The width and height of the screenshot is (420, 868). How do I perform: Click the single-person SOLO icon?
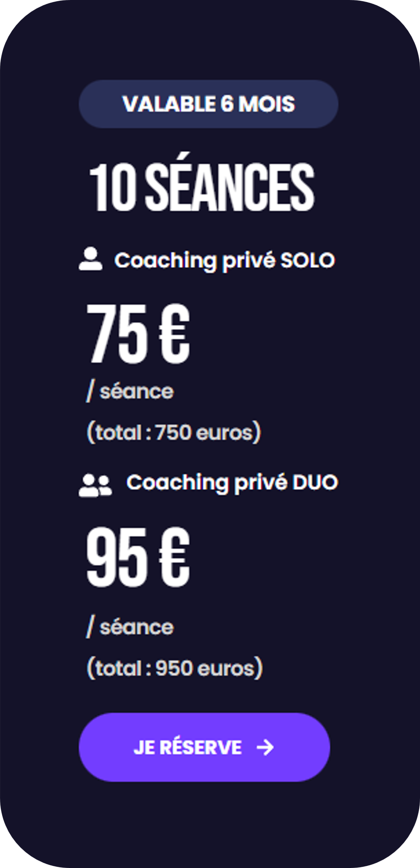tap(90, 259)
